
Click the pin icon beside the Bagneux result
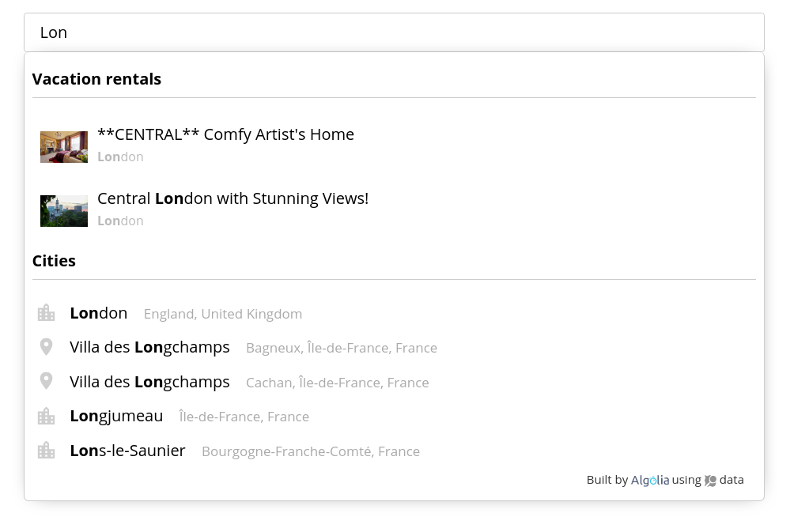coord(47,347)
